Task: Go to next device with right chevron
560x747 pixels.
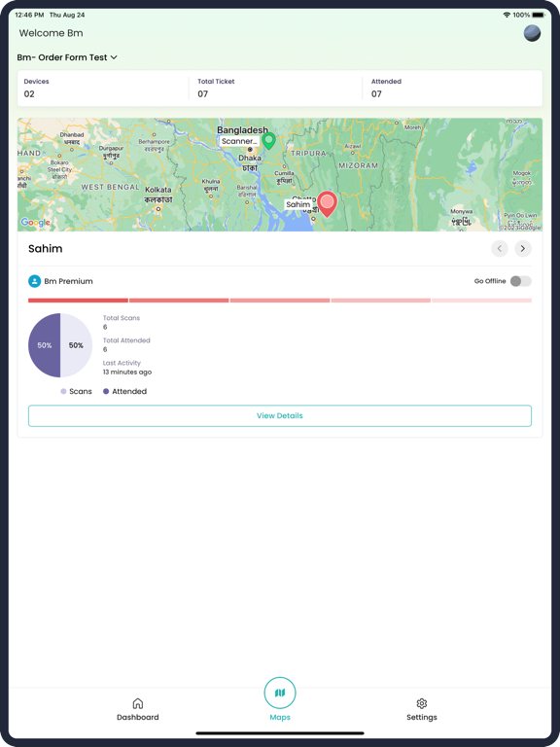Action: (523, 248)
